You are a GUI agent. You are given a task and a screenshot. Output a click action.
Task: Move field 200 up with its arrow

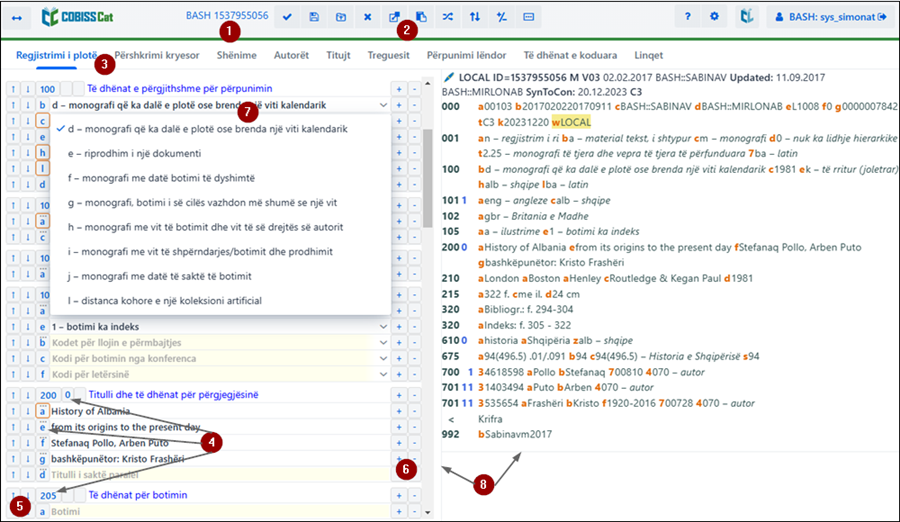(13, 395)
